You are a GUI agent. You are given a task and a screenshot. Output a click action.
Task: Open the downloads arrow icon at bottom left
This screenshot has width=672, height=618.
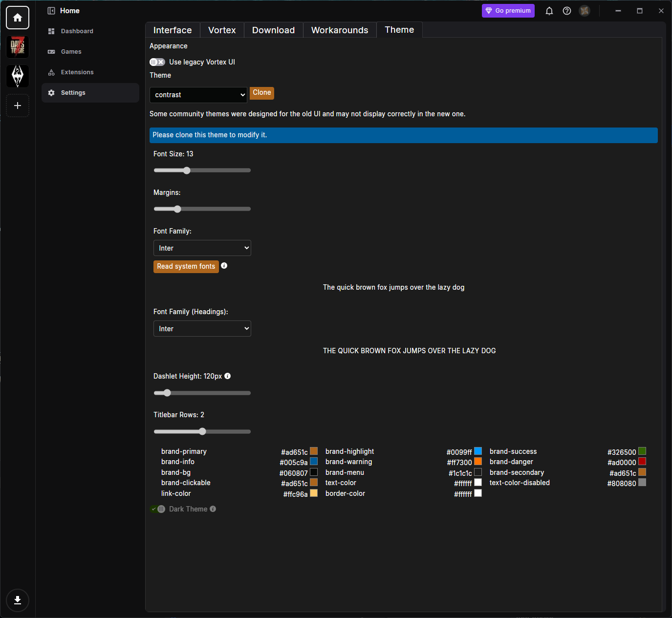click(x=18, y=600)
